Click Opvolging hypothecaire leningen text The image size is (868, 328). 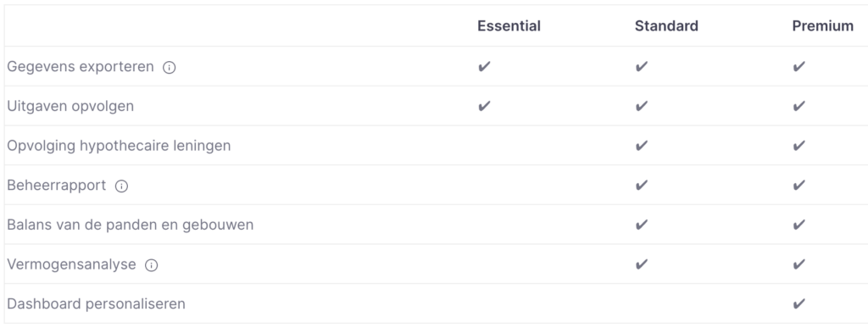coord(119,146)
